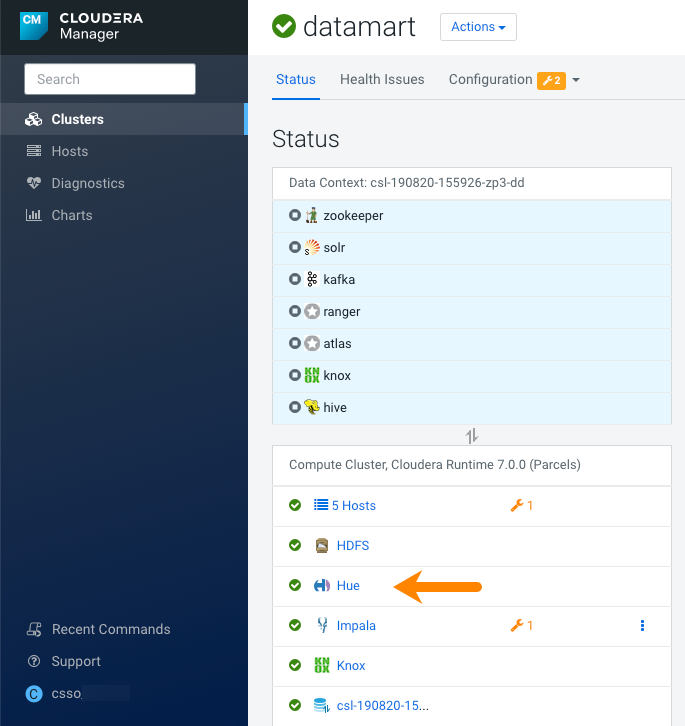This screenshot has width=685, height=726.
Task: Open the Impala row three-dot menu
Action: click(x=642, y=626)
